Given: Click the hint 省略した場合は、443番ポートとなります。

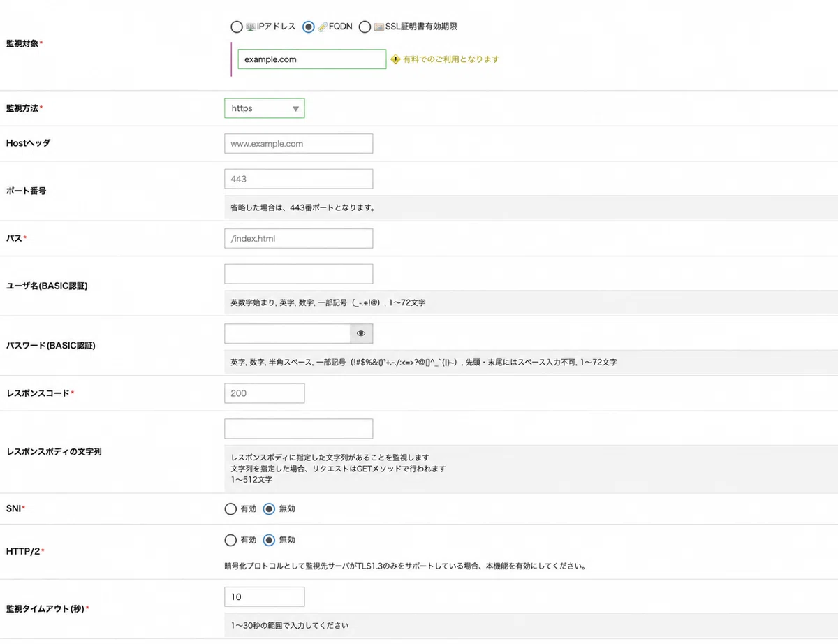Looking at the screenshot, I should [x=302, y=208].
